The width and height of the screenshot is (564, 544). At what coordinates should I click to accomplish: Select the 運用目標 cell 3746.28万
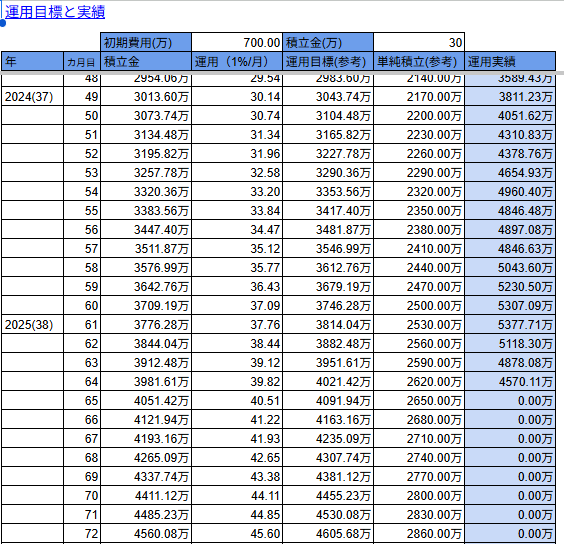328,305
